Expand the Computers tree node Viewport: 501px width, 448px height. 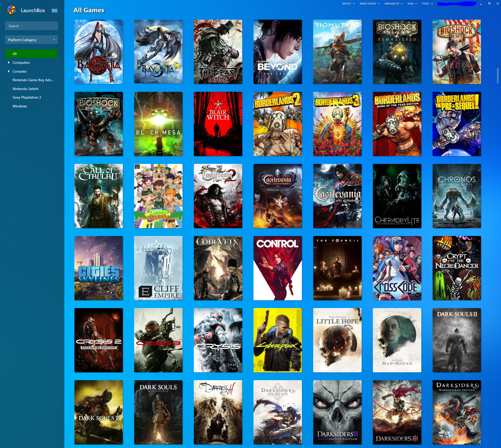[9, 63]
